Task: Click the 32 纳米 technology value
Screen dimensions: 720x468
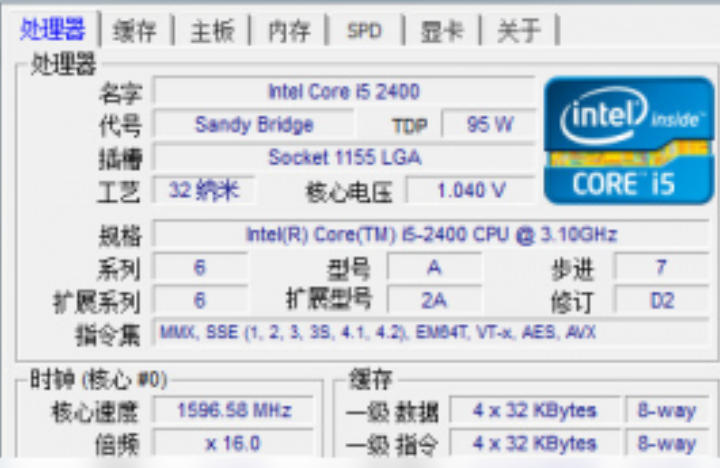Action: (204, 190)
